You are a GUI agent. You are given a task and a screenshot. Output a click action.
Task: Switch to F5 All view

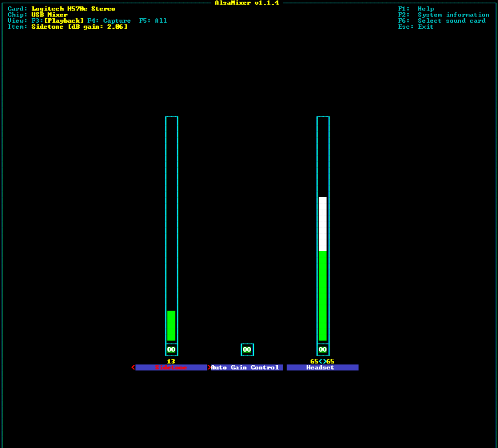click(x=153, y=20)
